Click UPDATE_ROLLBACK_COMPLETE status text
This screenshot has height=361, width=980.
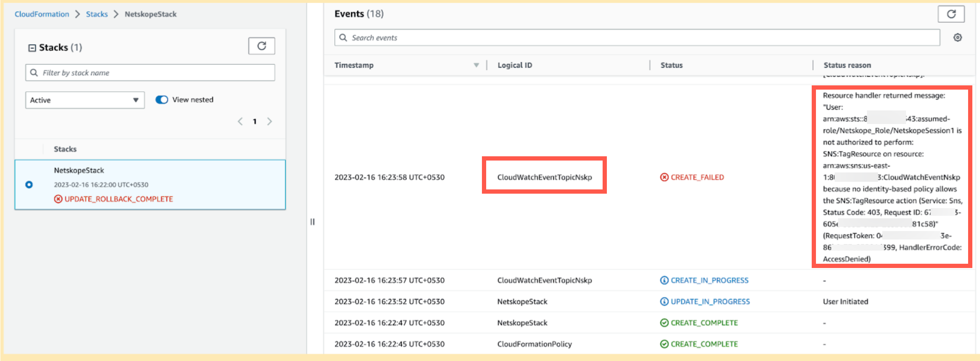point(119,199)
